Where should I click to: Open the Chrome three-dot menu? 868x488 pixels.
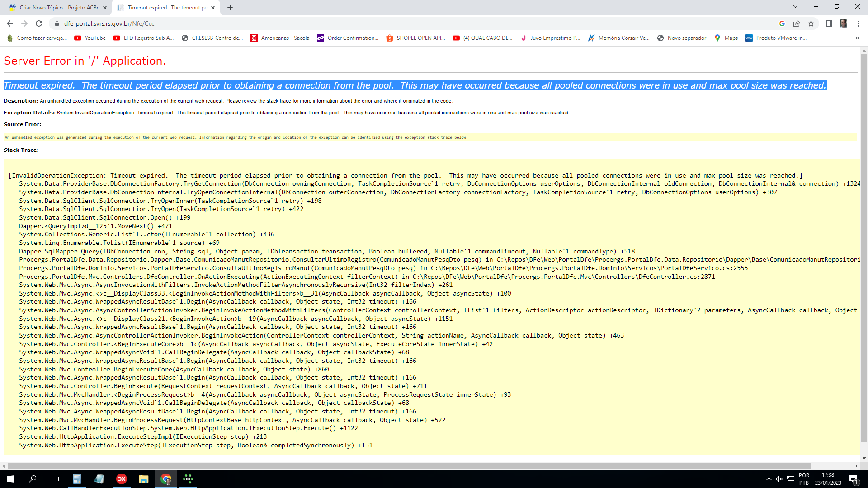[x=858, y=23]
